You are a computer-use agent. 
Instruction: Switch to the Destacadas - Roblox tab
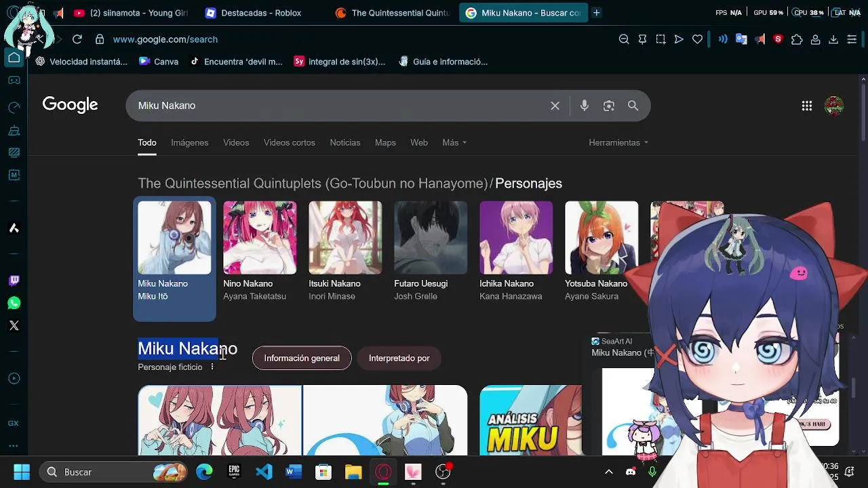tap(261, 13)
